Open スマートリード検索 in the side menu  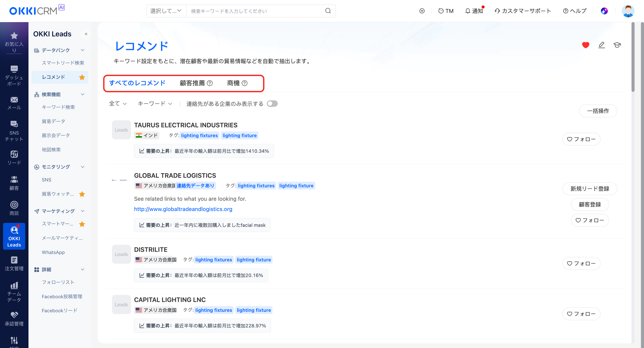coord(63,63)
